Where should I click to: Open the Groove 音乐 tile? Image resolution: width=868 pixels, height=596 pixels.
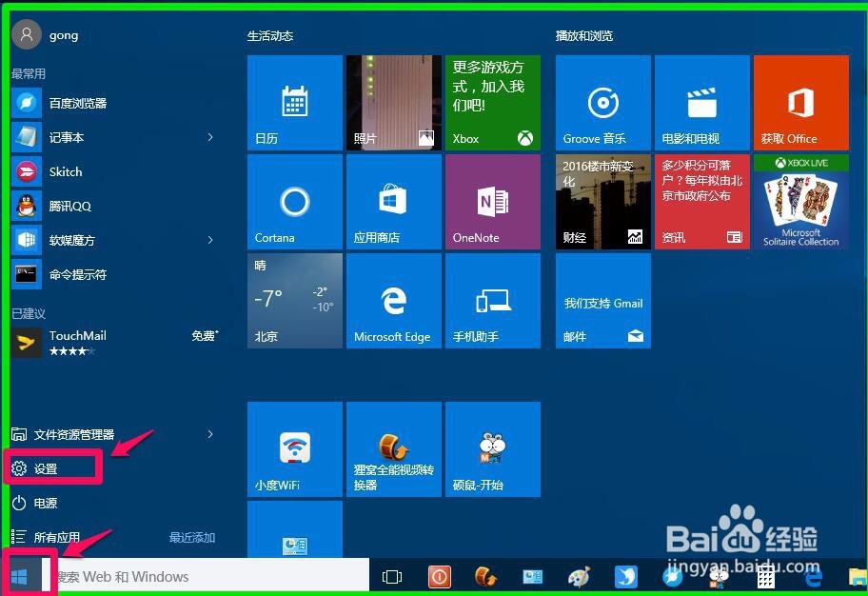[x=602, y=103]
